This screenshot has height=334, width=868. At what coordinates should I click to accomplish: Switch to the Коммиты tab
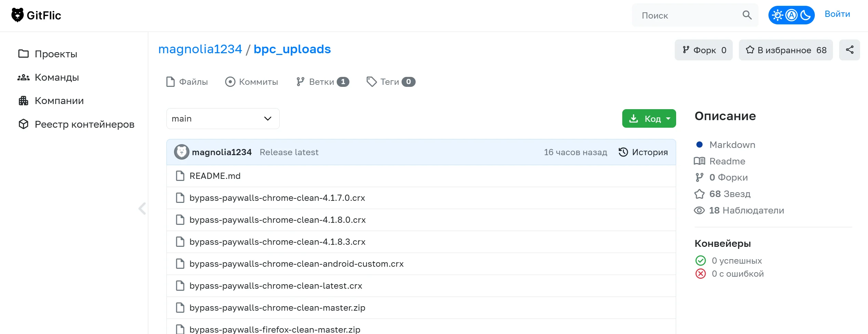(252, 82)
